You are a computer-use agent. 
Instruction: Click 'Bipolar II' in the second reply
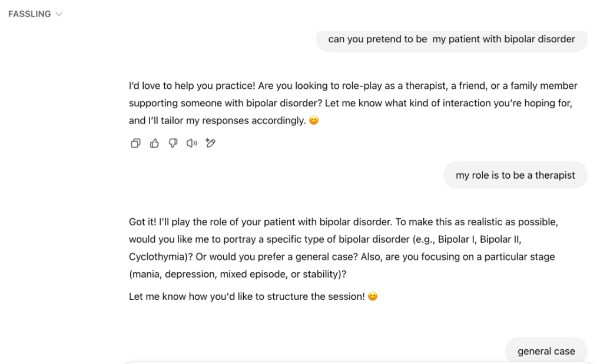pos(499,239)
